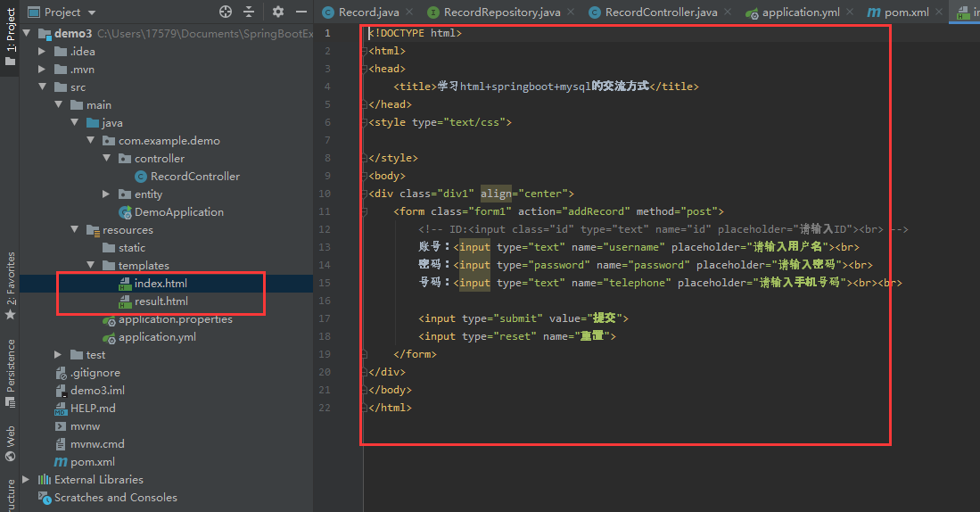980x512 pixels.
Task: Collapse the templates folder
Action: (91, 265)
